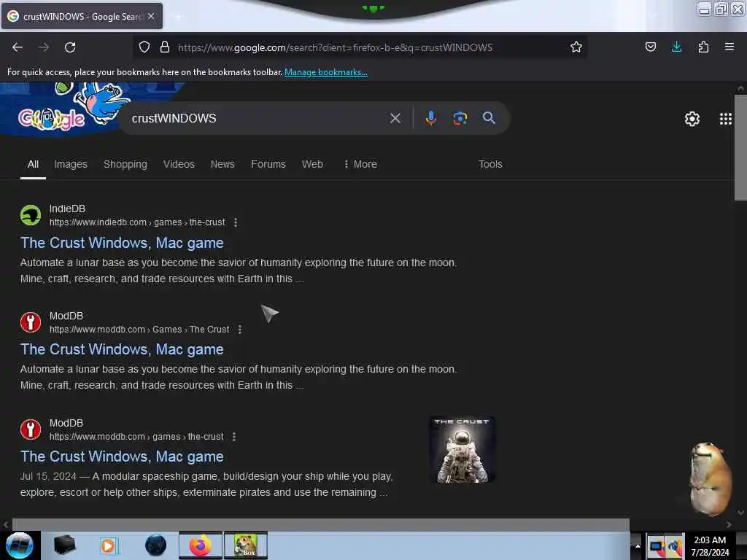Open ModDB games › the-crust result title
This screenshot has height=560, width=747.
pos(122,456)
